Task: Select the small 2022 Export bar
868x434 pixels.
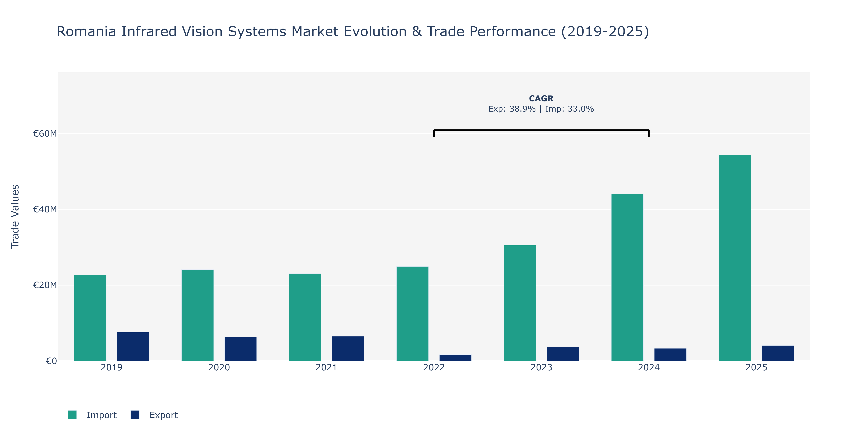Action: point(456,358)
